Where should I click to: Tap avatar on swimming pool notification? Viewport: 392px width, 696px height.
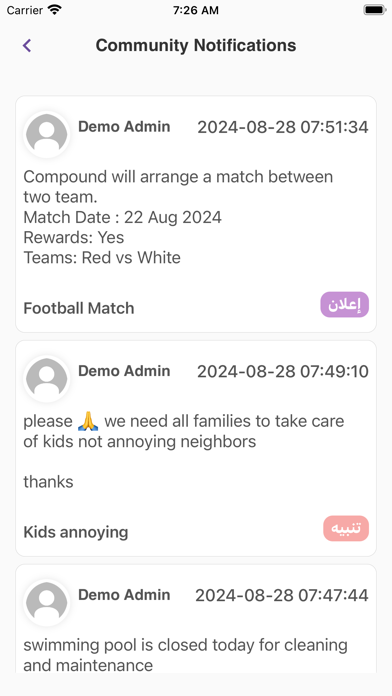pos(47,603)
